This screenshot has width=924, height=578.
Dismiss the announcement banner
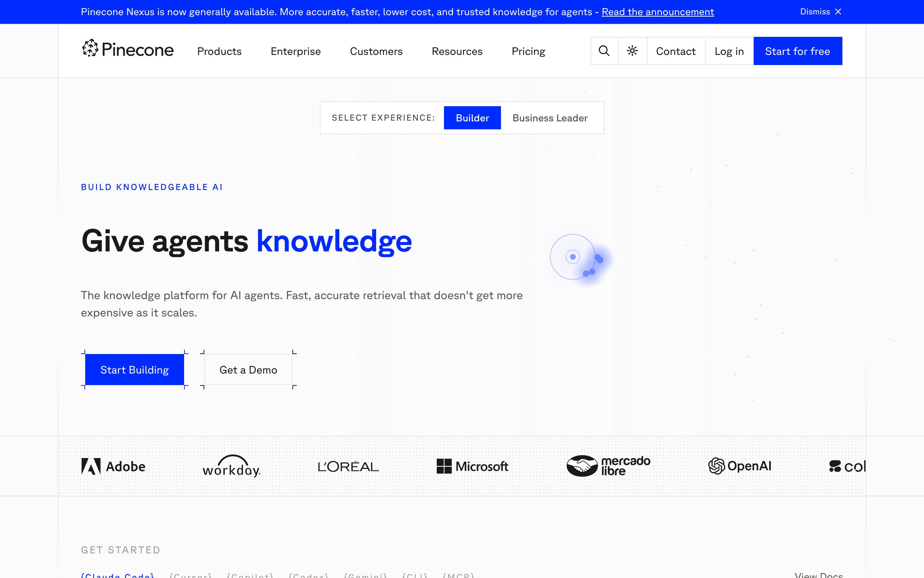(820, 12)
